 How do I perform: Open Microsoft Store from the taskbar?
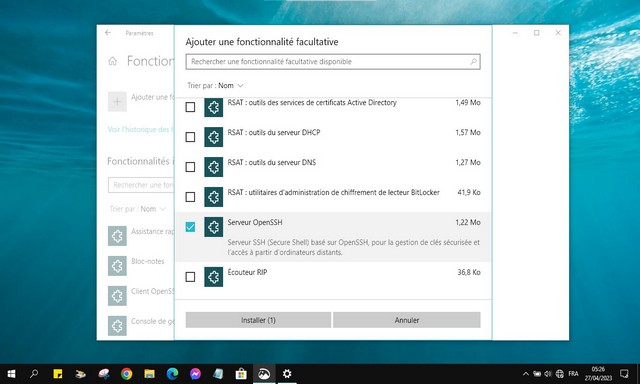(x=241, y=373)
